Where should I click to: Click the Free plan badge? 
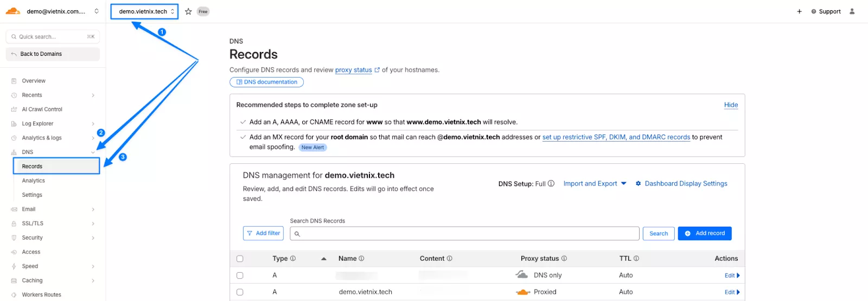(x=203, y=11)
